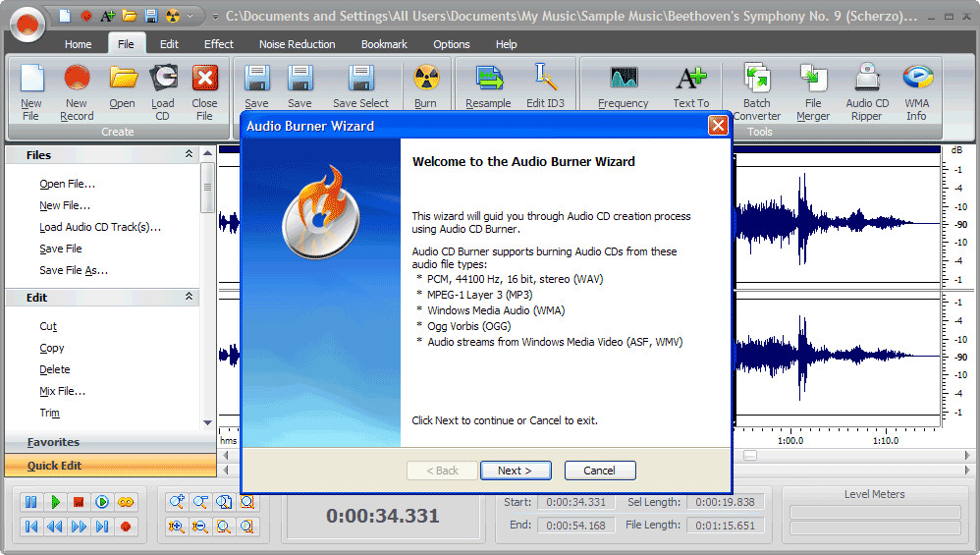This screenshot has height=555, width=980.
Task: Click the text-to-speech icon in quick access toolbar
Action: tap(107, 16)
